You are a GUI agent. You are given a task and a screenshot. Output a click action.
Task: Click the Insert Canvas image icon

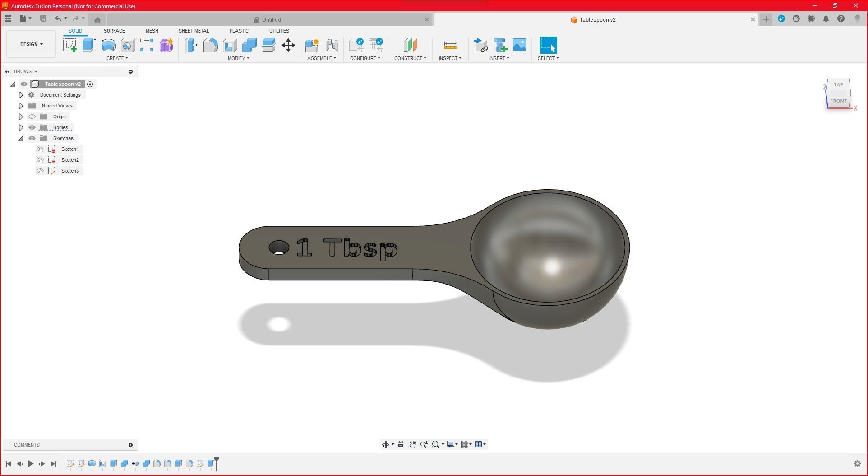tap(519, 45)
